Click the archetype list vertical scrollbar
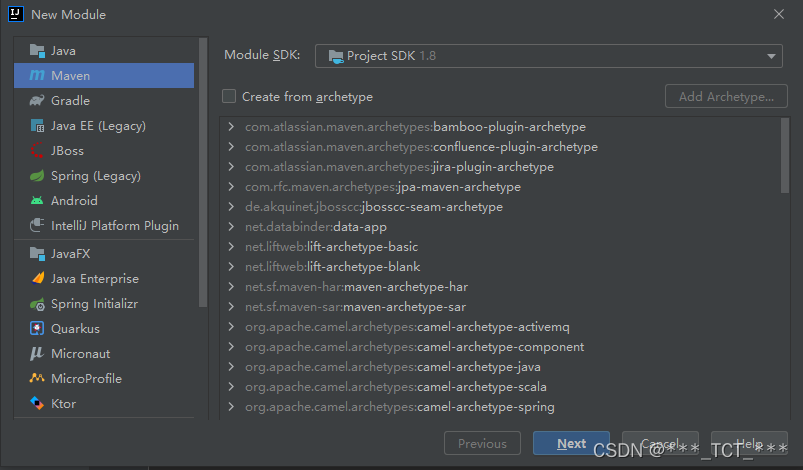 pyautogui.click(x=785, y=156)
